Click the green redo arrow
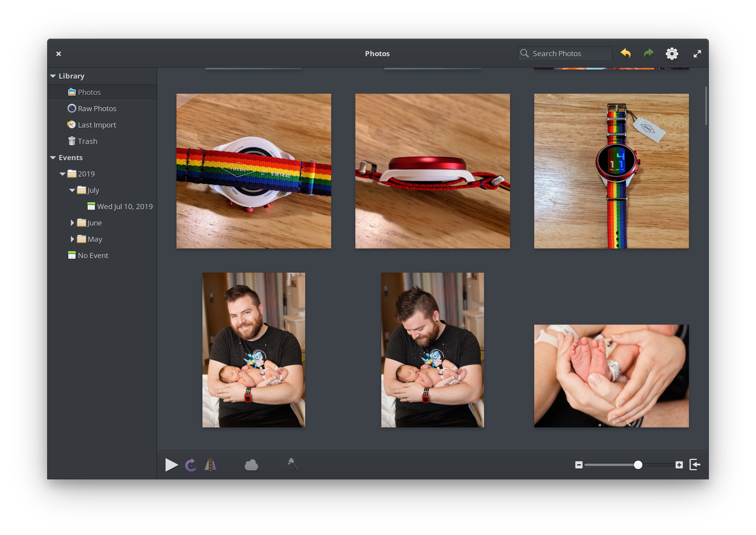 (x=649, y=53)
